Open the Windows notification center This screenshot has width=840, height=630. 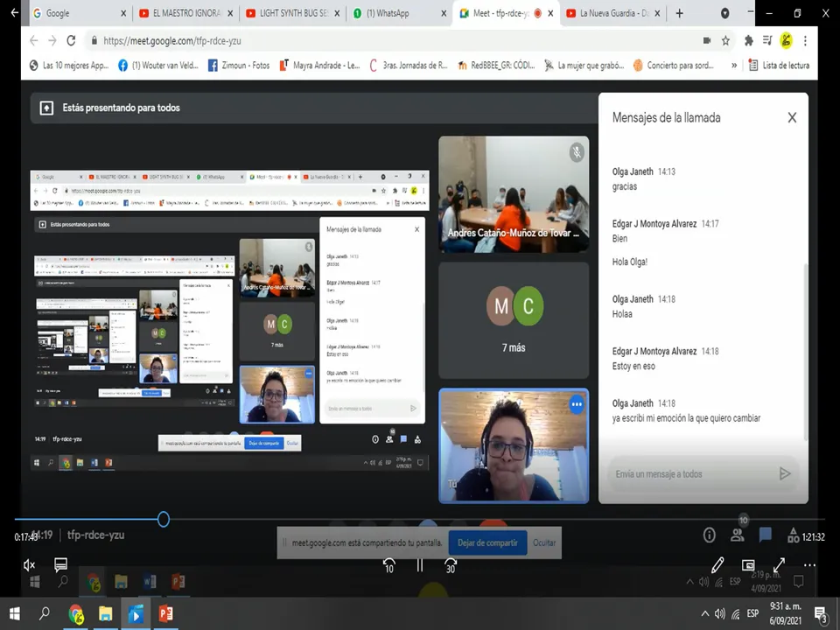[820, 614]
